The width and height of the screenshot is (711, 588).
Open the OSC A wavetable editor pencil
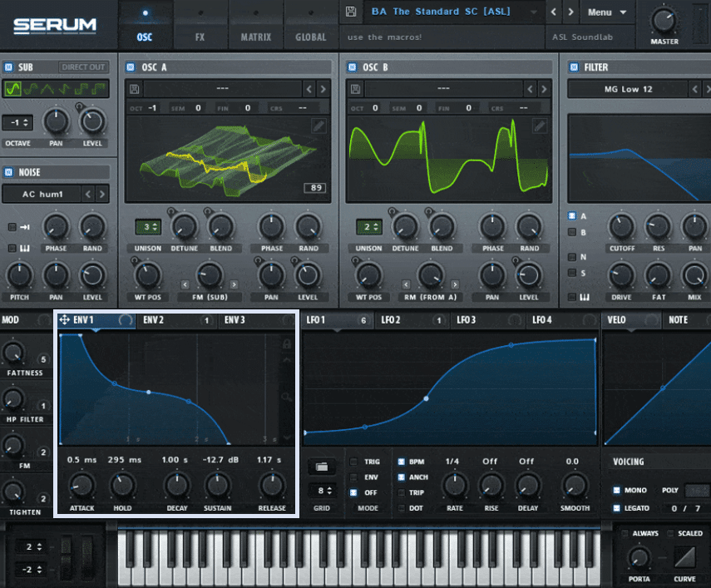click(x=318, y=126)
